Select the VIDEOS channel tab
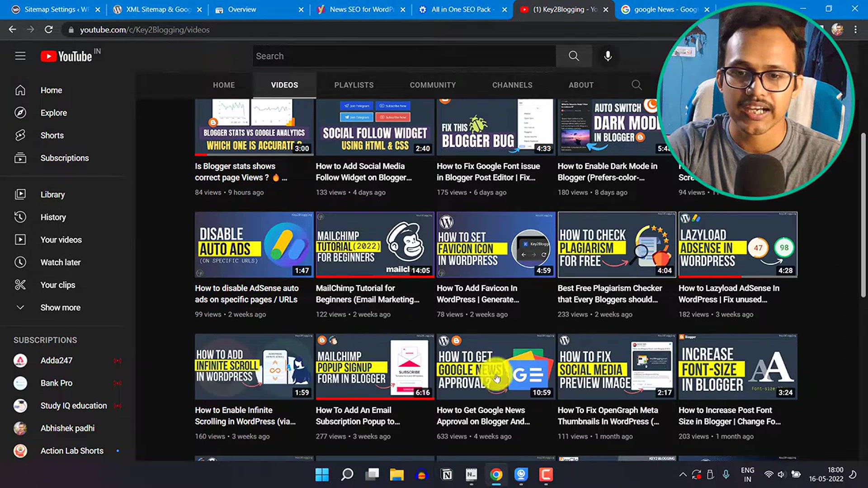Viewport: 868px width, 488px height. click(x=284, y=85)
